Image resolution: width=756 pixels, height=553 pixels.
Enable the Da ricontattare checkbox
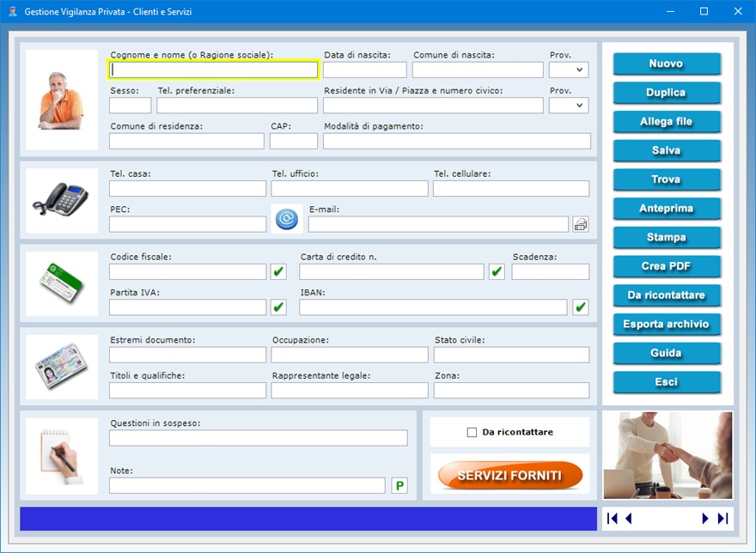point(472,433)
